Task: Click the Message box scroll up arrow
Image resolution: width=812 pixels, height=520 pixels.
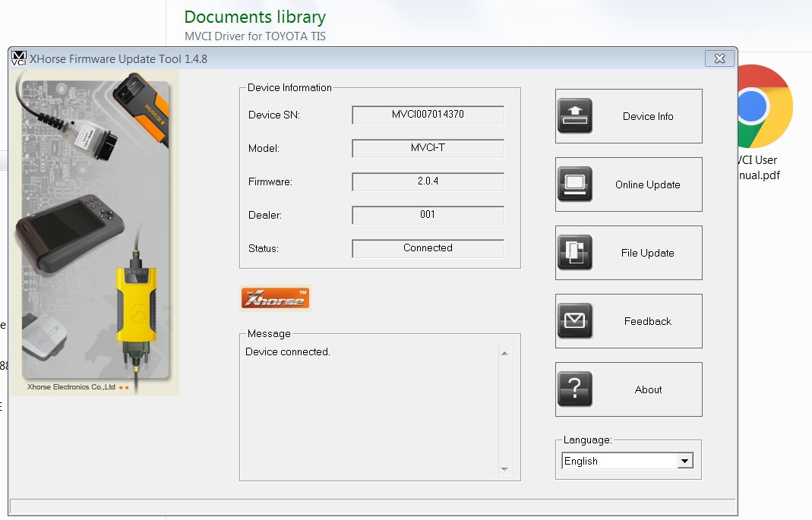Action: (504, 354)
